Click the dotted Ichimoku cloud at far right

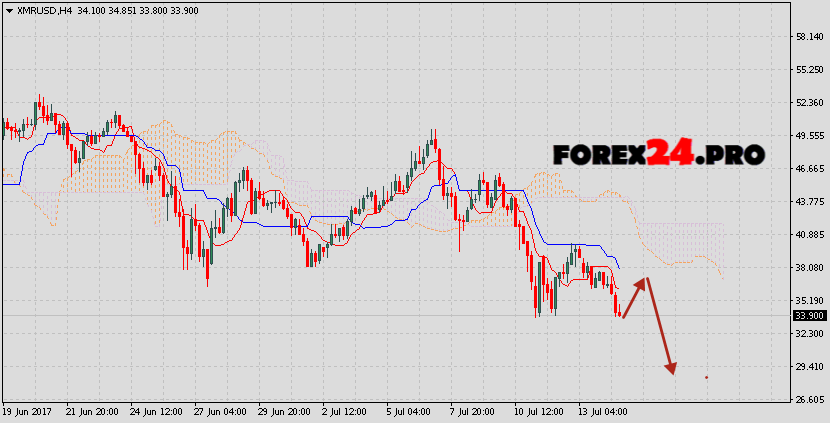pyautogui.click(x=685, y=240)
